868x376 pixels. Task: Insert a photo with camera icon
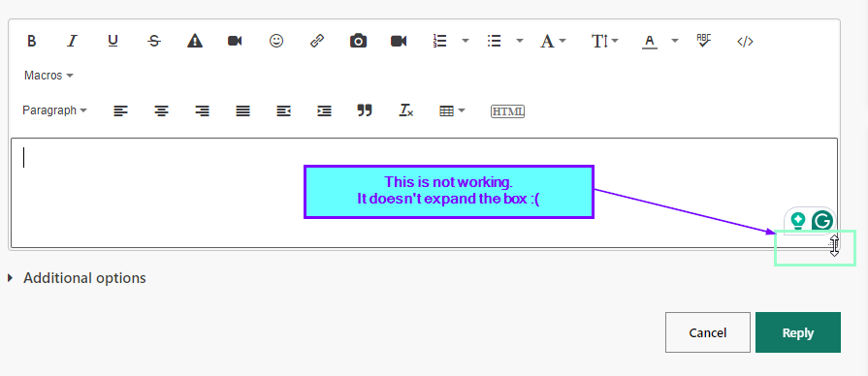[358, 41]
